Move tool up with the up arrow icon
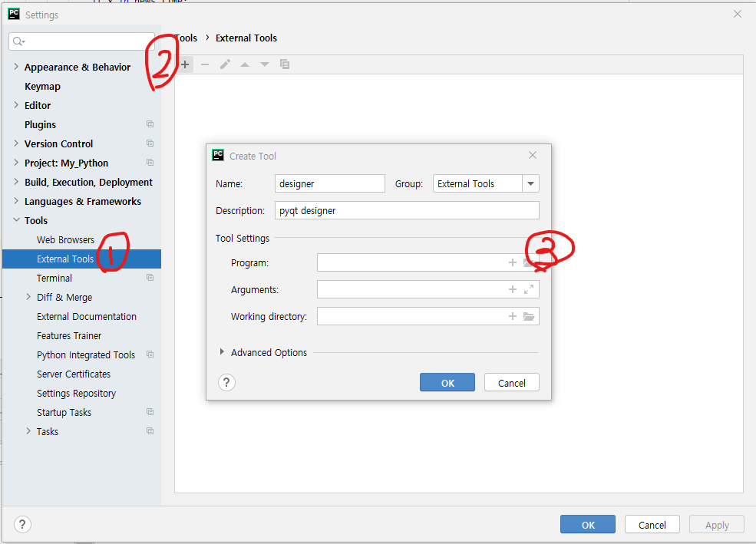The width and height of the screenshot is (756, 544). [x=245, y=64]
